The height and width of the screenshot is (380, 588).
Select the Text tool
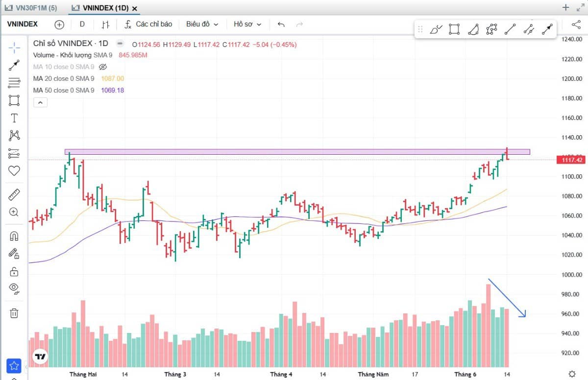tap(14, 118)
